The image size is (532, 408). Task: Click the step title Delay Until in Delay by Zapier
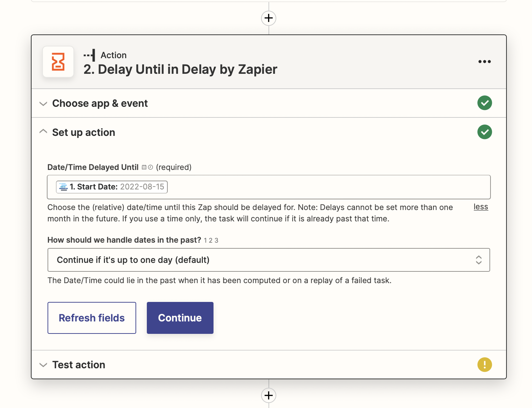coord(180,70)
